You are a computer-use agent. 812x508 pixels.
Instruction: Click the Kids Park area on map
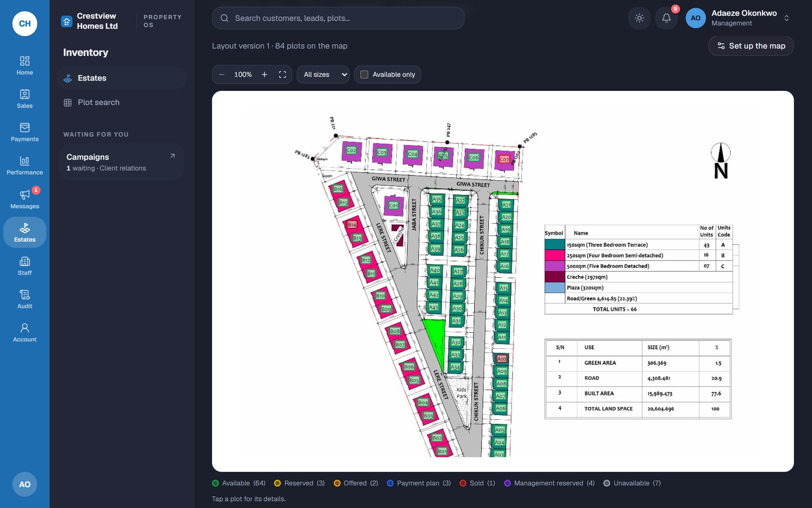461,394
